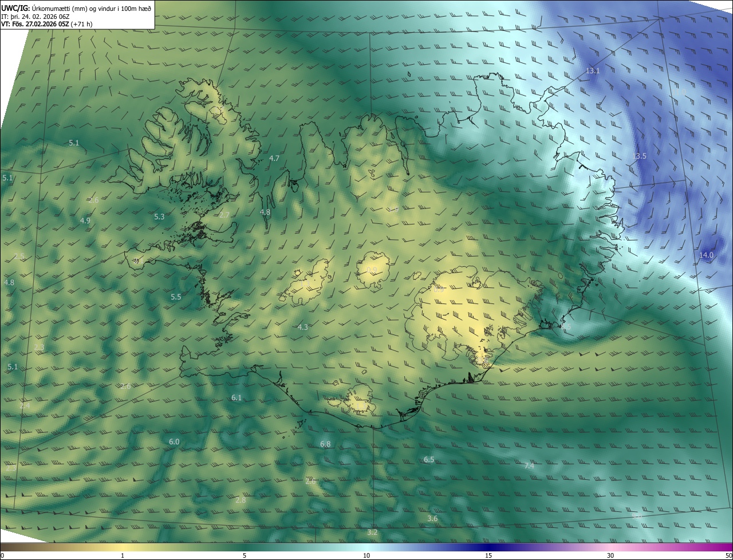Click the 50 tick label on the colour scale
This screenshot has width=733, height=560.
pos(728,555)
